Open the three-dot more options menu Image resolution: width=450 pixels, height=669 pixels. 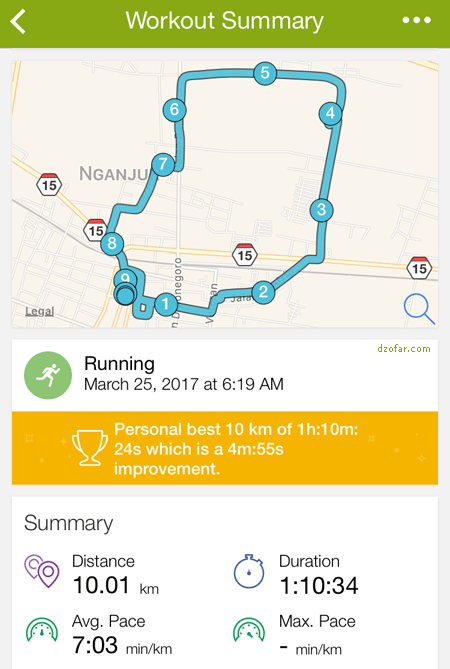point(416,20)
